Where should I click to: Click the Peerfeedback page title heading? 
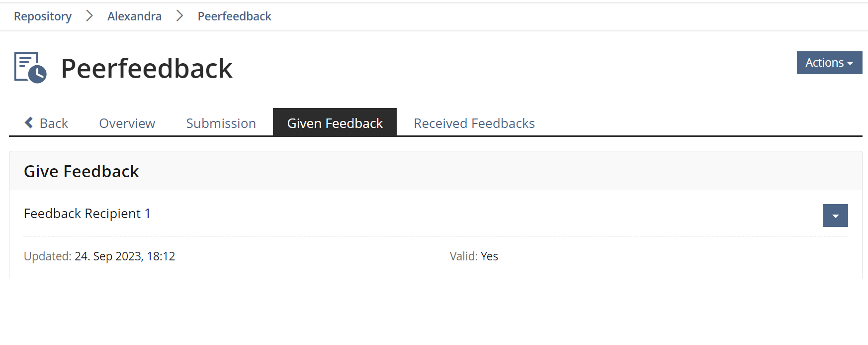tap(146, 68)
